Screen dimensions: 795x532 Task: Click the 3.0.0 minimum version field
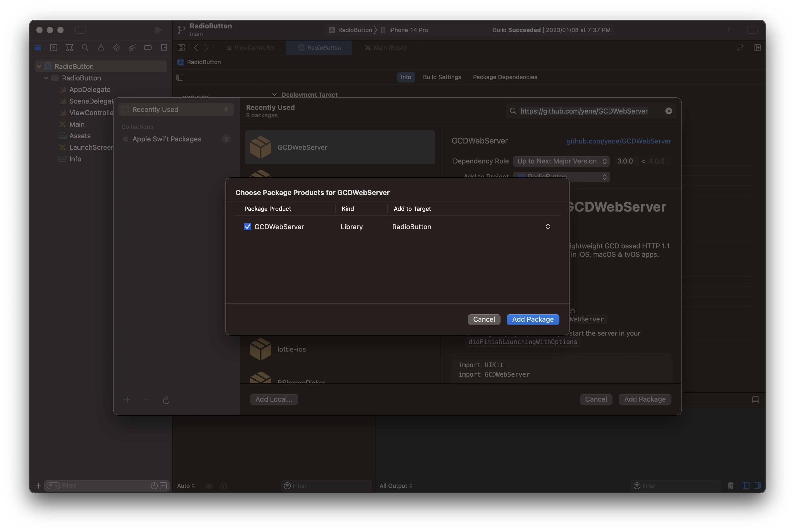(x=627, y=161)
